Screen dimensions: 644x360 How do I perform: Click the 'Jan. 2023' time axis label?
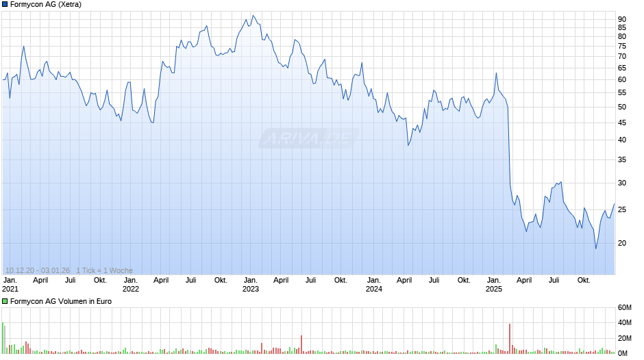click(251, 285)
